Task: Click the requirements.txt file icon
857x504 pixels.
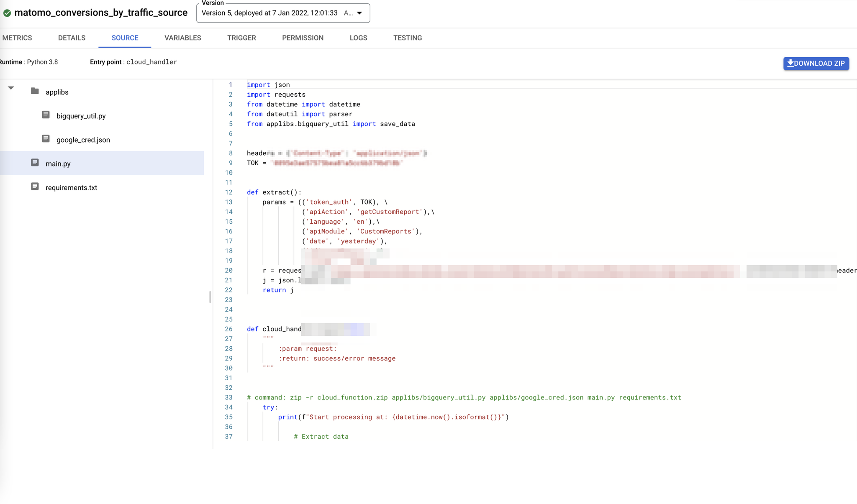Action: point(35,186)
